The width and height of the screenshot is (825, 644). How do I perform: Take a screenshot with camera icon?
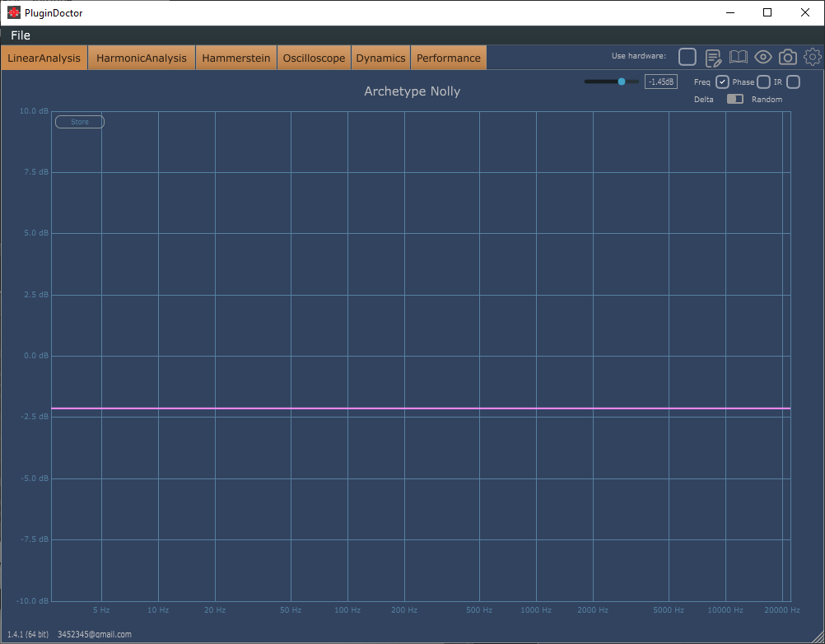coord(788,57)
